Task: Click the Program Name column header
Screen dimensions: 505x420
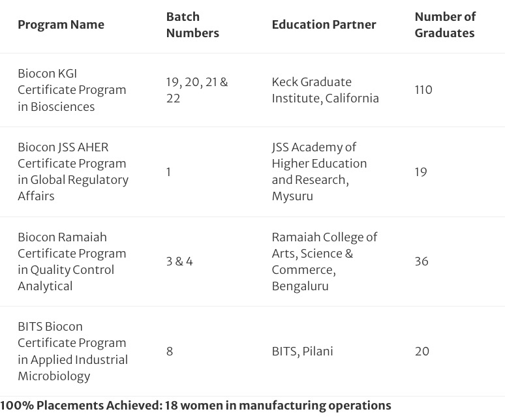Action: [x=61, y=25]
